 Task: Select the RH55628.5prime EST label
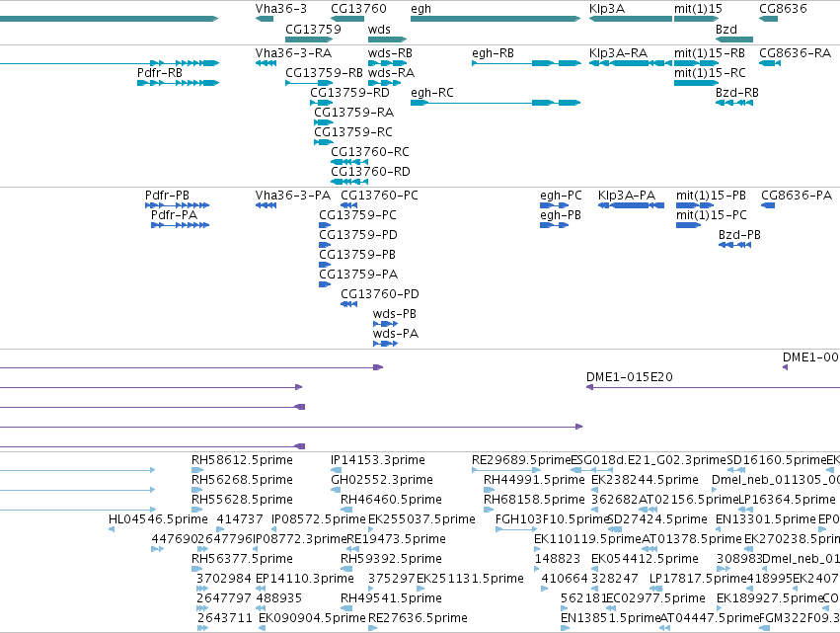tap(242, 500)
